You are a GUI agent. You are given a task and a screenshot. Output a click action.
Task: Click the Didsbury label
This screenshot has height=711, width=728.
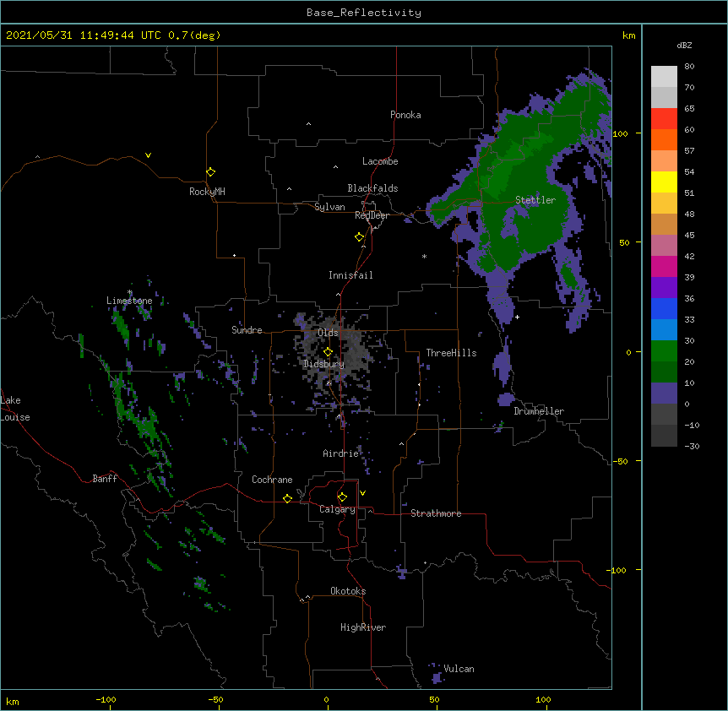coord(323,364)
